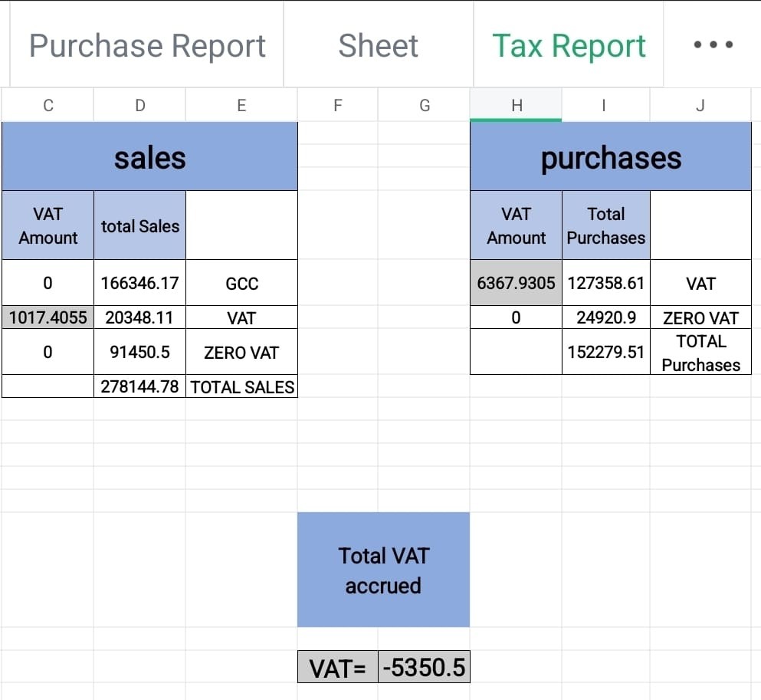Switch to the Sheet tab
761x700 pixels.
tap(378, 45)
